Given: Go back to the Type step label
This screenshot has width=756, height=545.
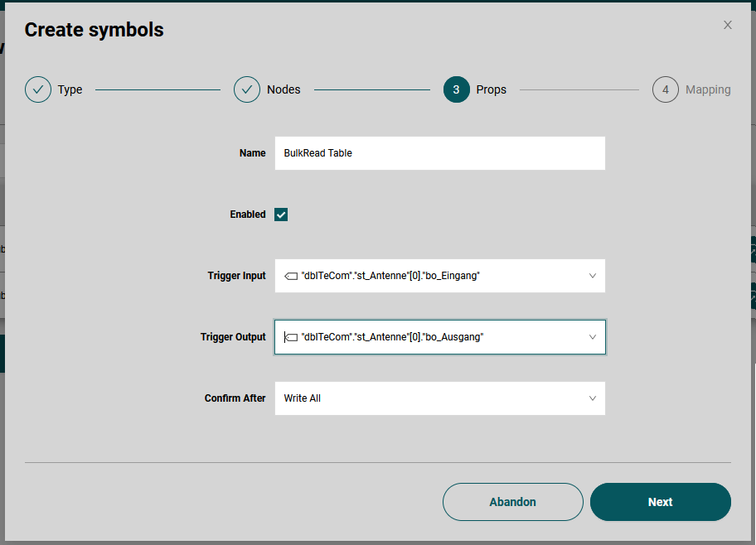Looking at the screenshot, I should click(x=70, y=89).
